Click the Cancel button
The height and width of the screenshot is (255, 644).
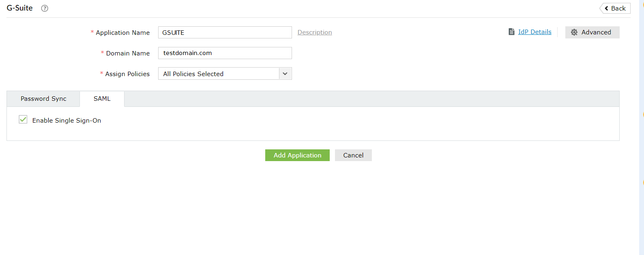coord(353,155)
